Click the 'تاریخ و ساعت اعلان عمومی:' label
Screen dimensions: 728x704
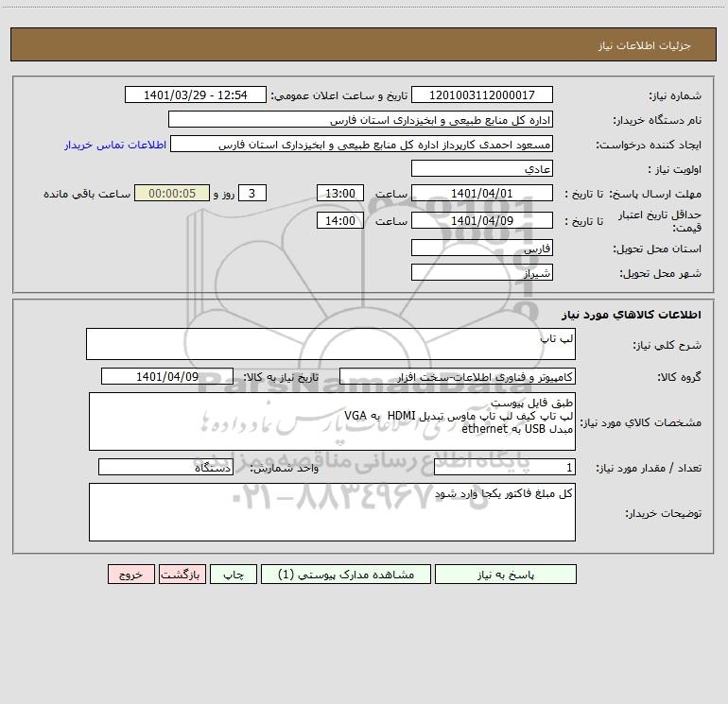(338, 95)
